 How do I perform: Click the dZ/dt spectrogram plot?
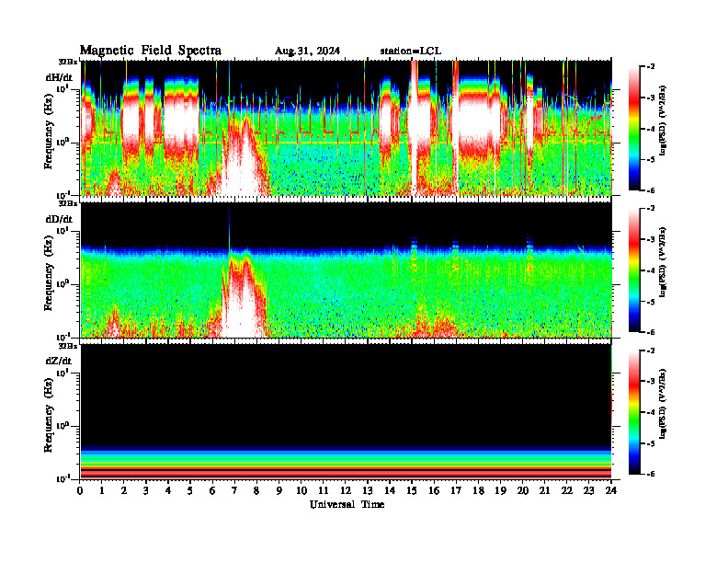[x=346, y=411]
